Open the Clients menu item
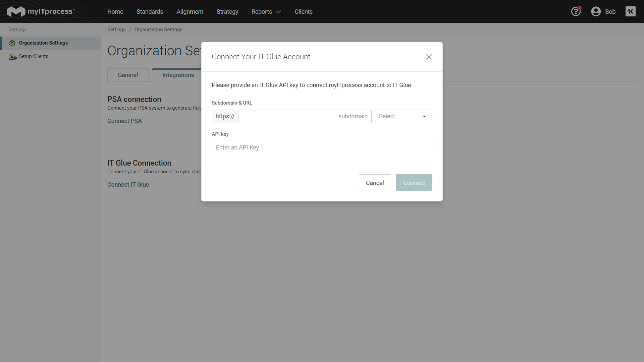The height and width of the screenshot is (362, 644). pos(304,12)
